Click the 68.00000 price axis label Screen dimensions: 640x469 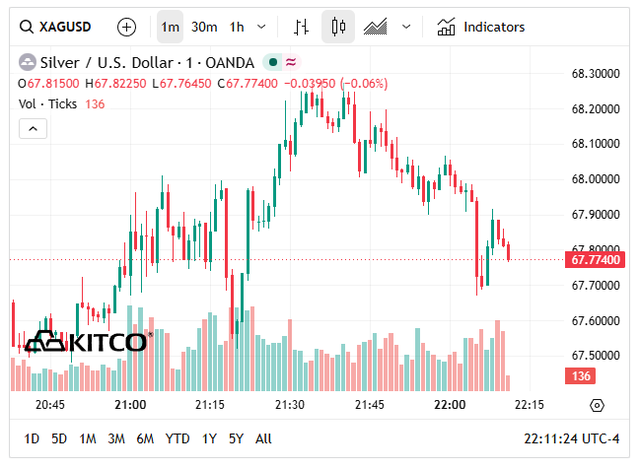[596, 179]
